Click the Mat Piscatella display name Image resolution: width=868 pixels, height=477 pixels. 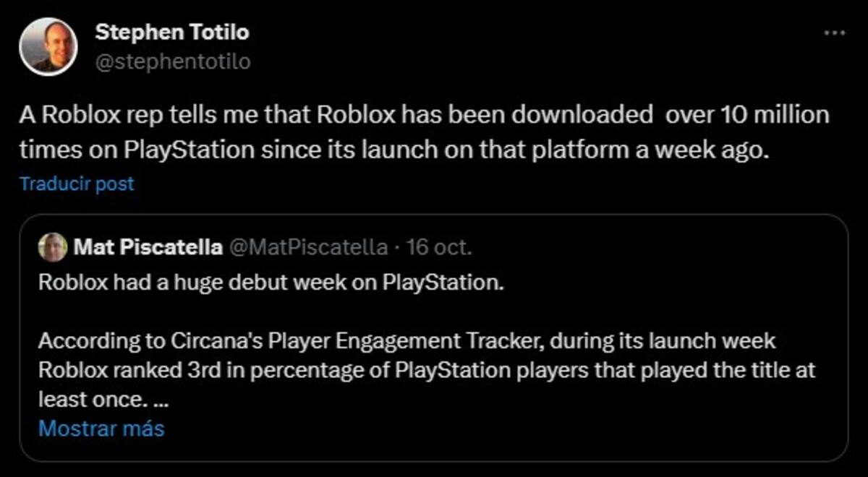[x=148, y=248]
